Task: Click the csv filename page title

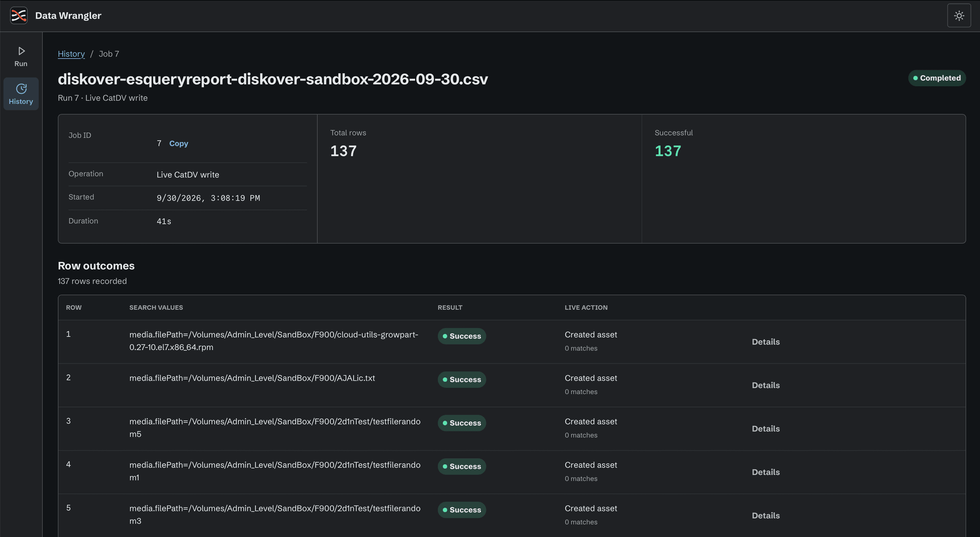Action: [x=273, y=79]
